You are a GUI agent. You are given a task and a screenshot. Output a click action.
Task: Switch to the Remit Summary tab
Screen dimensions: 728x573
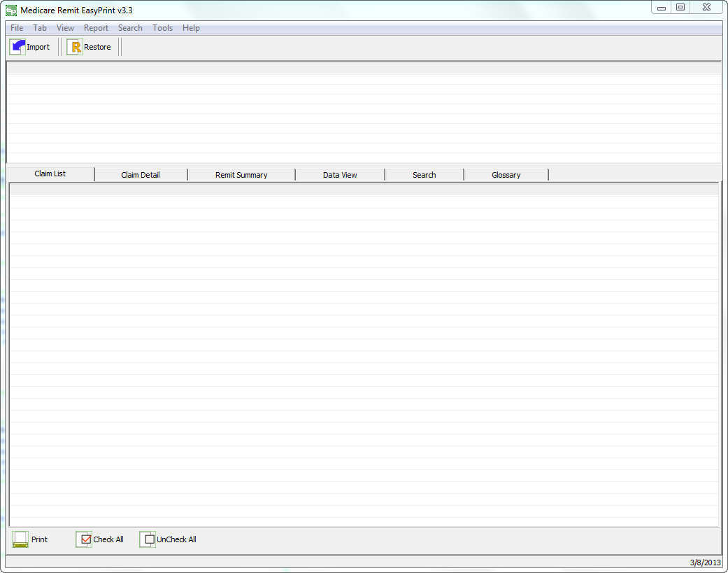241,174
